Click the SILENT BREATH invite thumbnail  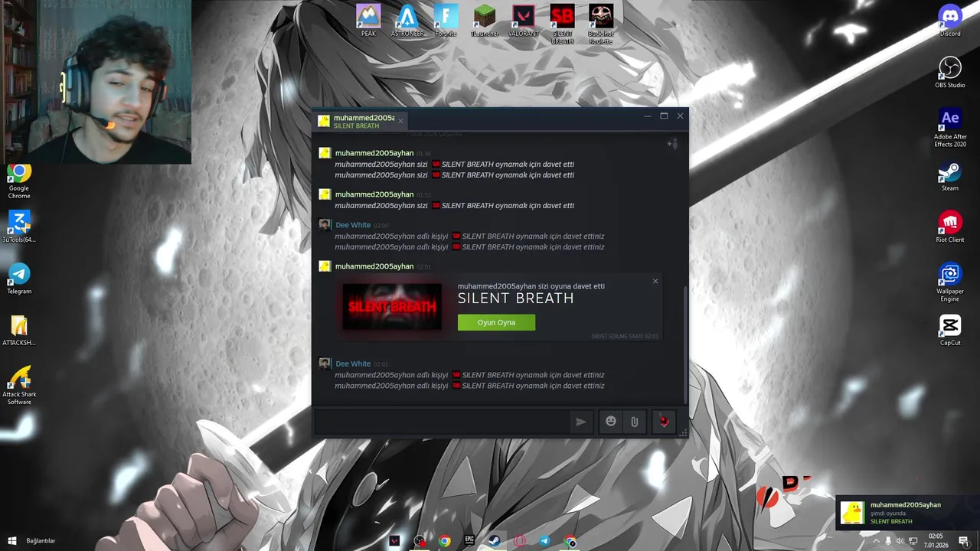point(392,307)
